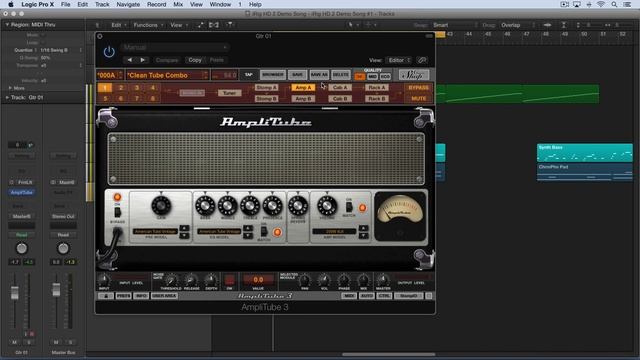This screenshot has height=360, width=640.
Task: Flip the amp Bypass on/off switch
Action: pyautogui.click(x=117, y=212)
